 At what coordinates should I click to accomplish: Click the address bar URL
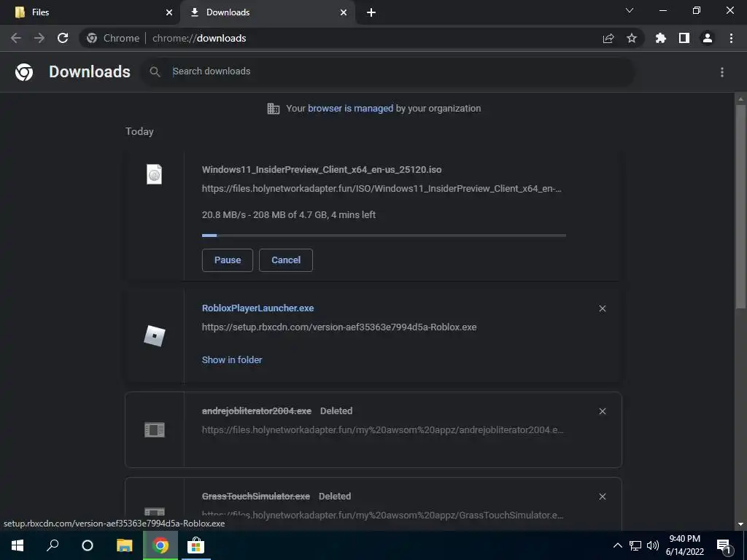[x=199, y=38]
